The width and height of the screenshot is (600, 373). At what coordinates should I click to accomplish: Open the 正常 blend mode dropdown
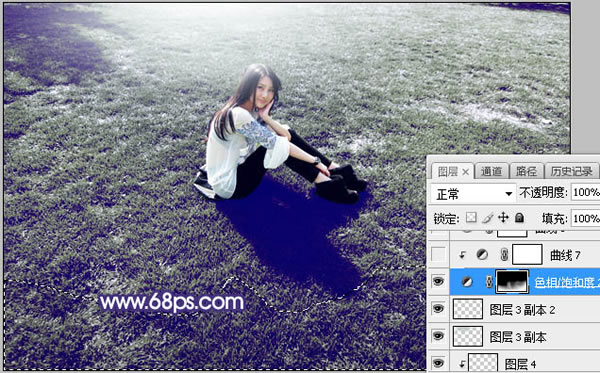(x=473, y=194)
